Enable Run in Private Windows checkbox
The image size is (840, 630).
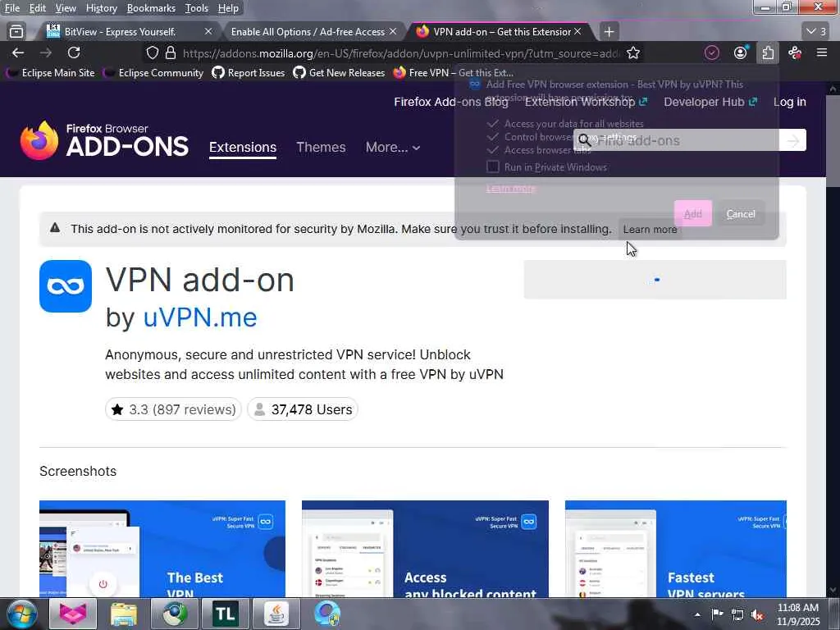pos(492,167)
